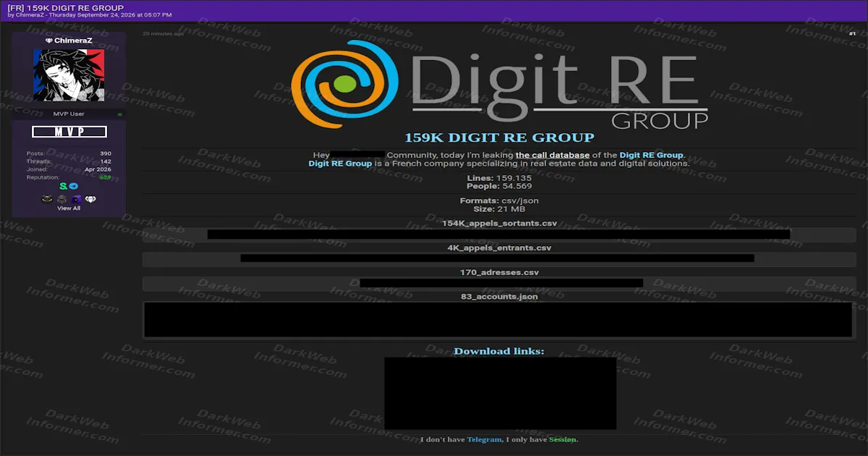Click the '4K_appels_entrants.csv' file name
The image size is (868, 456).
(499, 248)
